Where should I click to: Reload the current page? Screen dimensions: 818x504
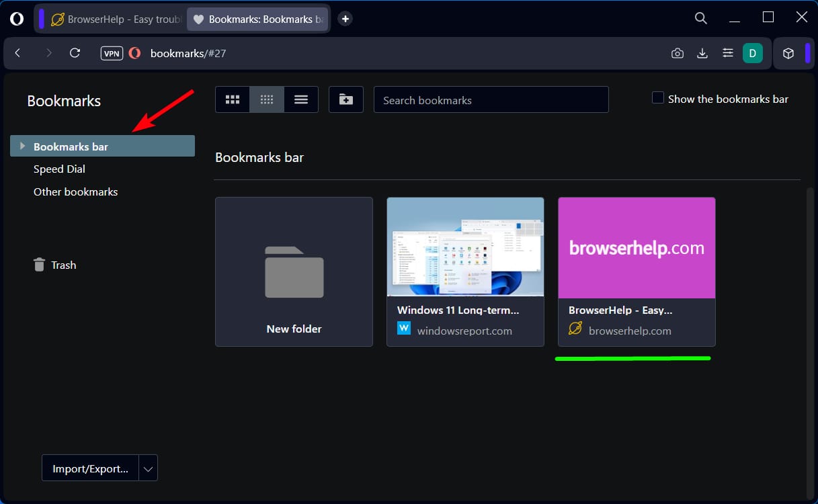tap(75, 53)
